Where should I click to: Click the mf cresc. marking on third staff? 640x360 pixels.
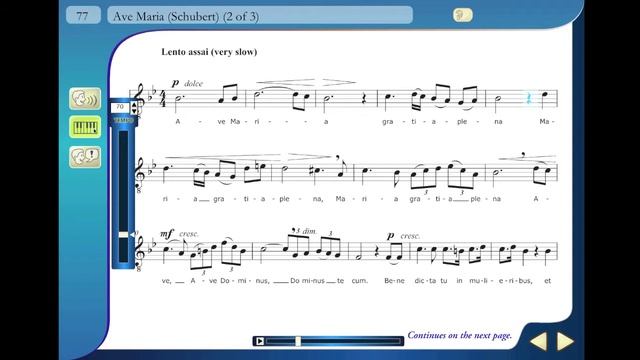click(180, 234)
